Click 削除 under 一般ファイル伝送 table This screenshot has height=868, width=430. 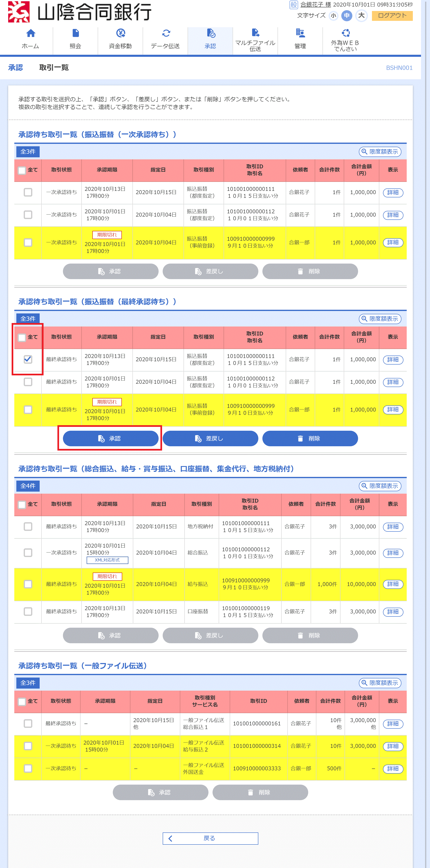260,793
